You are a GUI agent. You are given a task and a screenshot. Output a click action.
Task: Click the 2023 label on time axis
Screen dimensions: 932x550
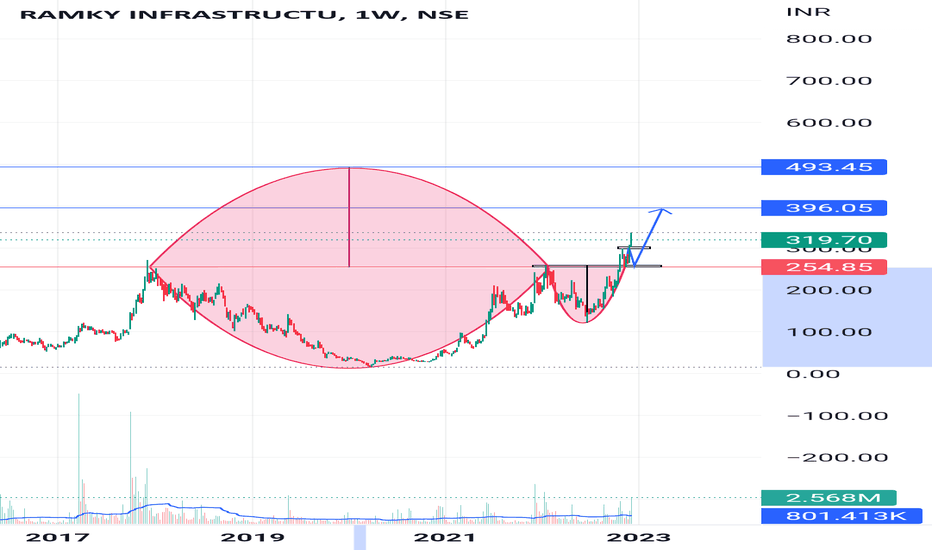(x=638, y=538)
